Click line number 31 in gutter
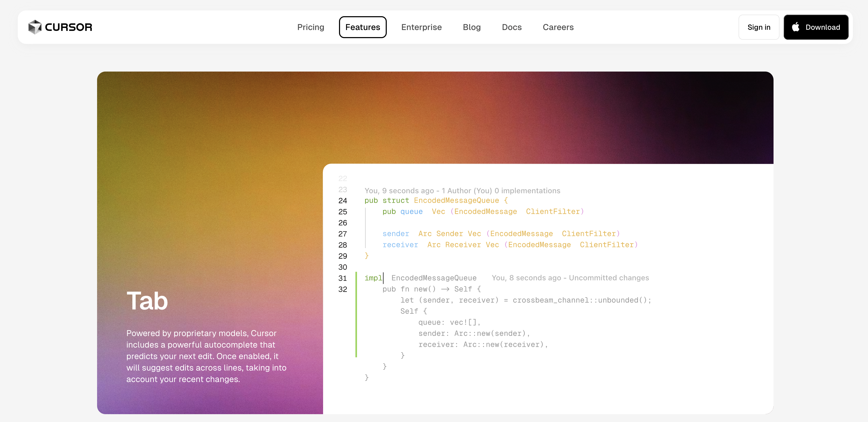Viewport: 868px width, 422px height. click(342, 278)
